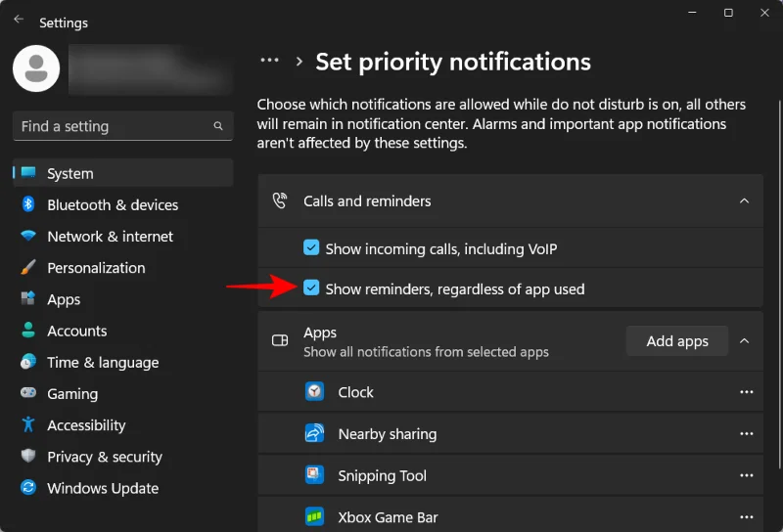This screenshot has height=532, width=783.
Task: Open the Clock row more options
Action: (x=747, y=392)
